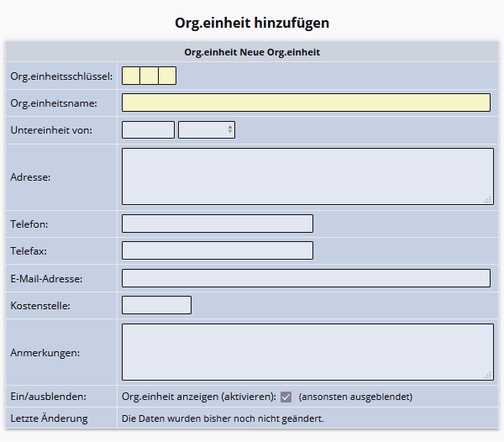Screen dimensions: 504x442
Task: Click inside the Adresse text area
Action: (x=307, y=176)
